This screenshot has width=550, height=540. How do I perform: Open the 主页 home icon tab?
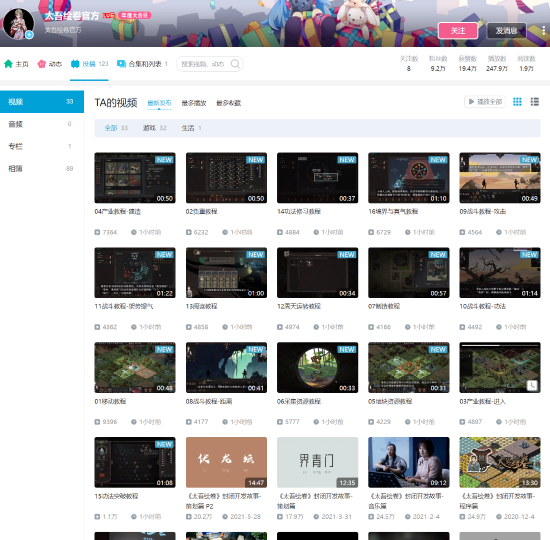coord(8,64)
